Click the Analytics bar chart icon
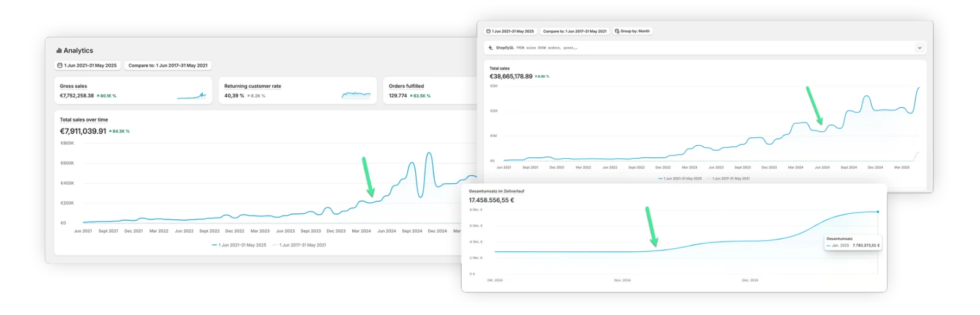The image size is (980, 315). click(59, 51)
